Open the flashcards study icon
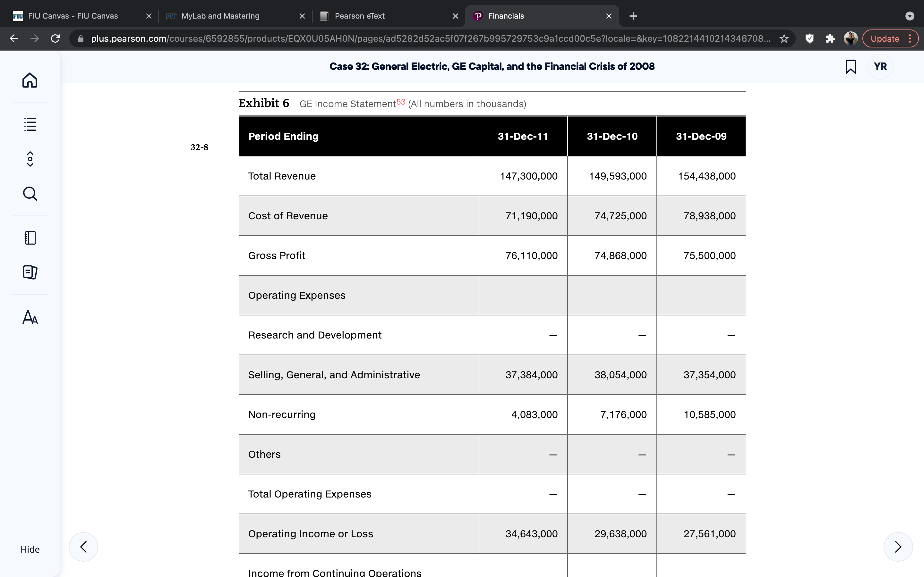The image size is (924, 577). [x=30, y=272]
